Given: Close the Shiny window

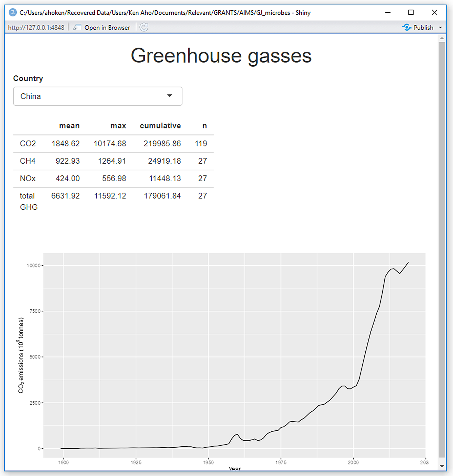Looking at the screenshot, I should tap(434, 12).
